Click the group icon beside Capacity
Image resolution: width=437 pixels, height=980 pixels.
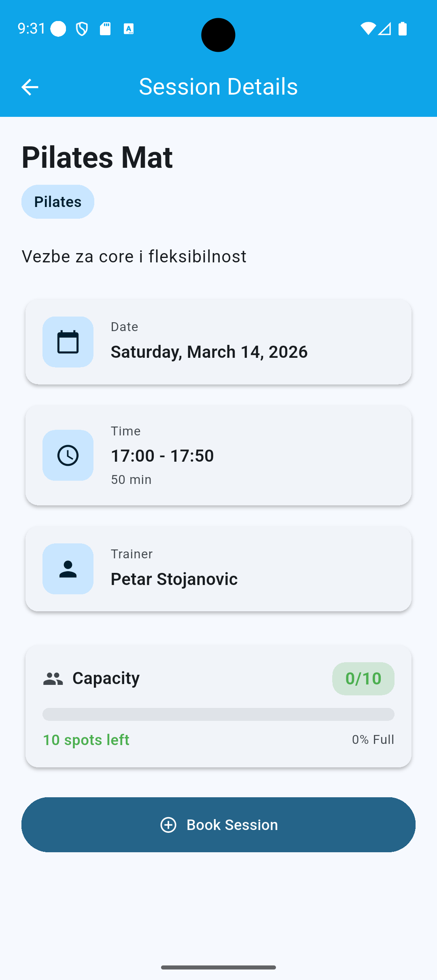tap(53, 679)
